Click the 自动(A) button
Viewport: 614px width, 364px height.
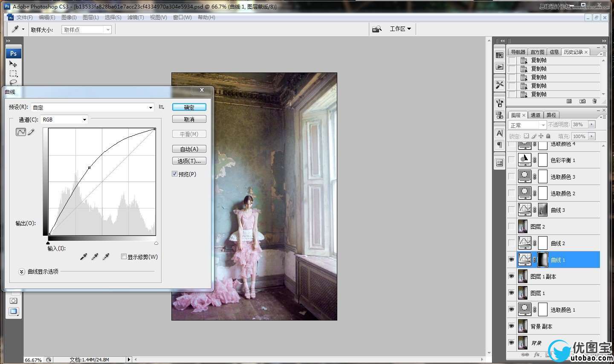tap(189, 149)
